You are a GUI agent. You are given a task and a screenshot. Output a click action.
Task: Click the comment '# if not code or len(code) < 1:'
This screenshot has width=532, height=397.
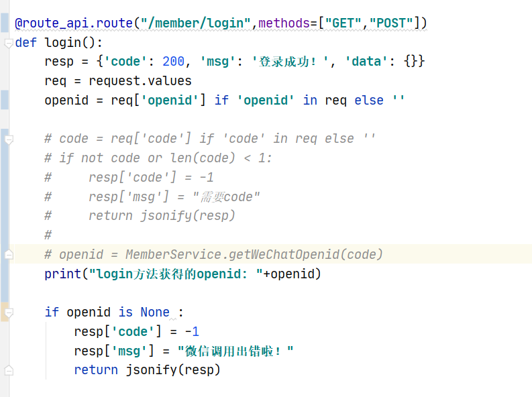(158, 158)
